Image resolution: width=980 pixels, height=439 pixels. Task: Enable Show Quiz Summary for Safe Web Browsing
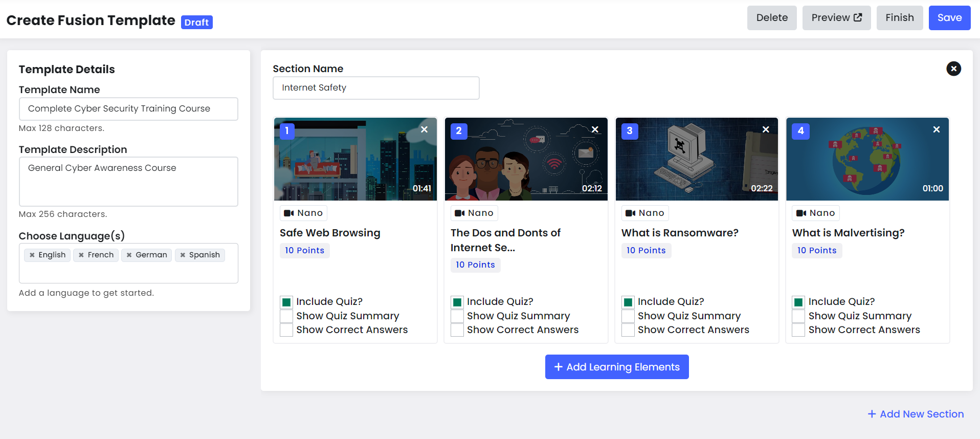click(286, 316)
